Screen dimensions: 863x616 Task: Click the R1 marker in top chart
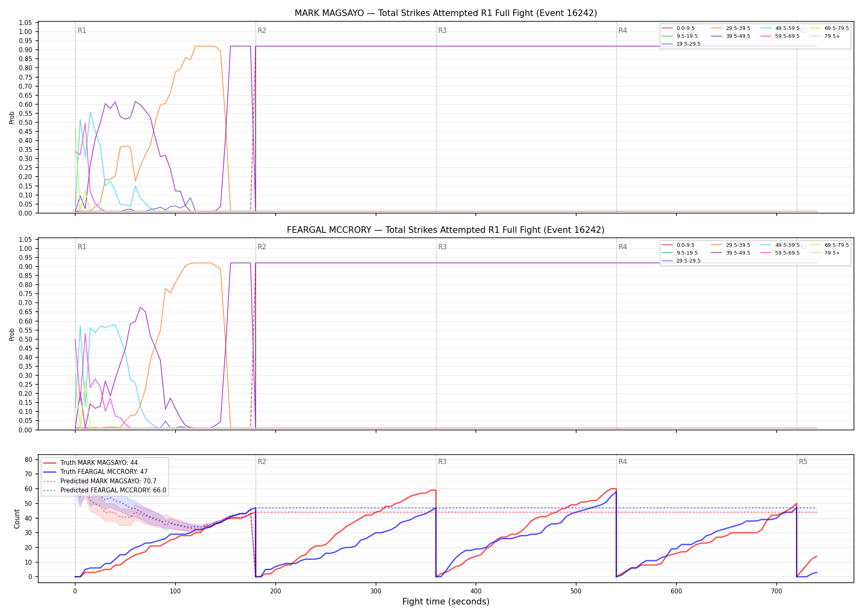pyautogui.click(x=82, y=30)
